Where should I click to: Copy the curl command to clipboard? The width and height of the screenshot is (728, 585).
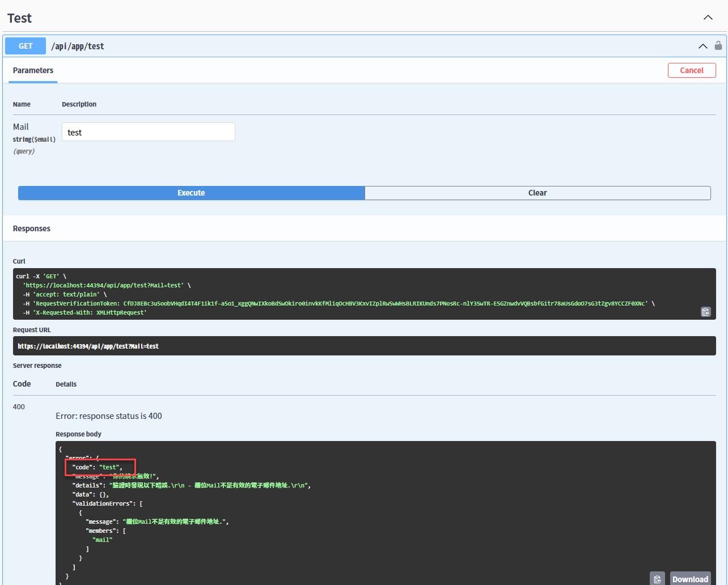pos(705,312)
